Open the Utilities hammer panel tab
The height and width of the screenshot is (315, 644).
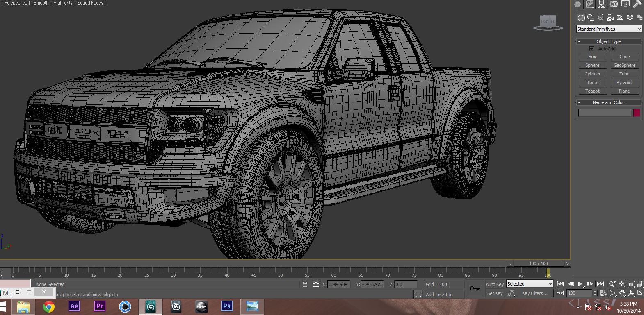[x=637, y=5]
